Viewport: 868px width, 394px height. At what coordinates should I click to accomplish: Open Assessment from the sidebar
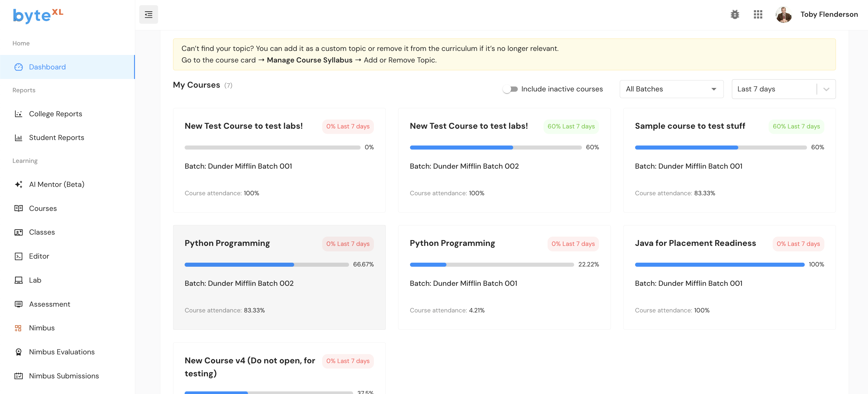coord(49,304)
